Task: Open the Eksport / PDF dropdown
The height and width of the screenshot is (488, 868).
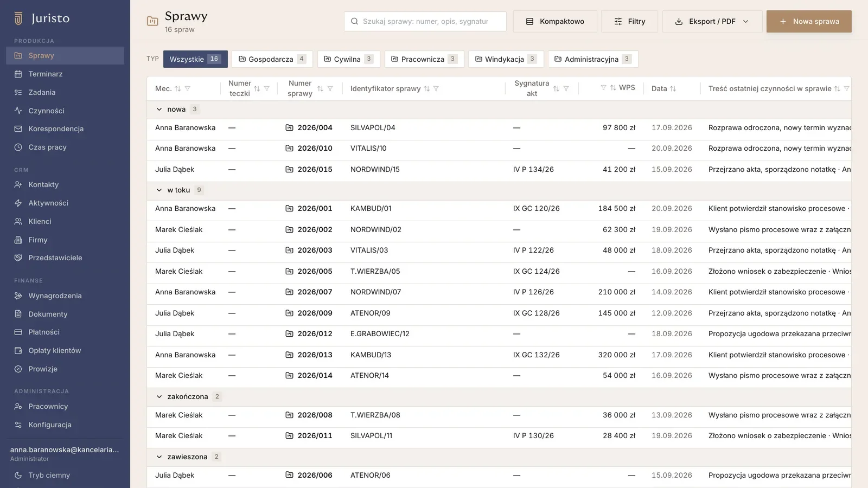Action: (712, 22)
